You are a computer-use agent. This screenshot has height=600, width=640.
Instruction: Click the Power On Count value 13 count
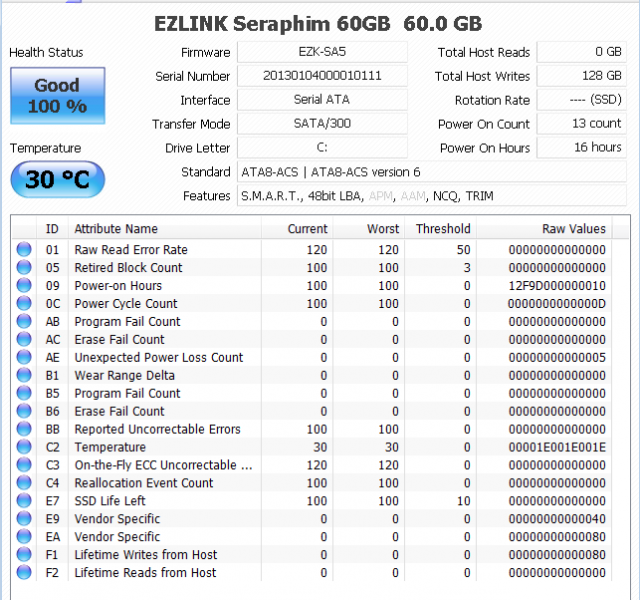coord(582,124)
